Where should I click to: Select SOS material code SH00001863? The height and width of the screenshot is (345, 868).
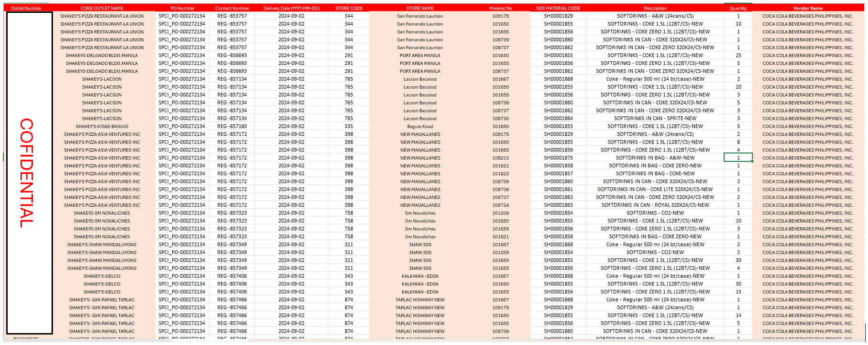558,205
